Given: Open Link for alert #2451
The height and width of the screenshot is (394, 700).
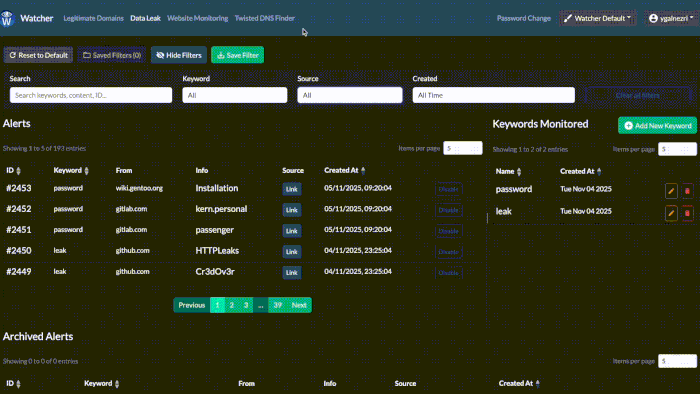Looking at the screenshot, I should pos(292,231).
